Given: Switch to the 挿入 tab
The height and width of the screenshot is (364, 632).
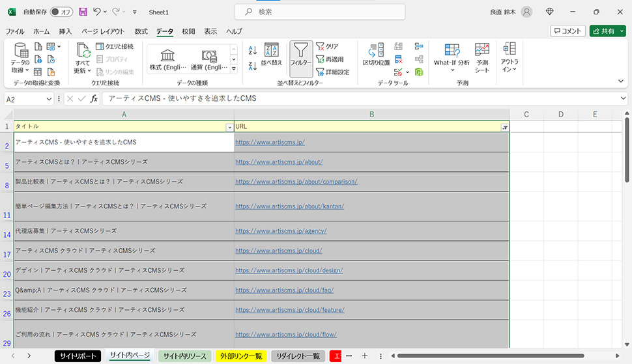Looking at the screenshot, I should (x=65, y=31).
